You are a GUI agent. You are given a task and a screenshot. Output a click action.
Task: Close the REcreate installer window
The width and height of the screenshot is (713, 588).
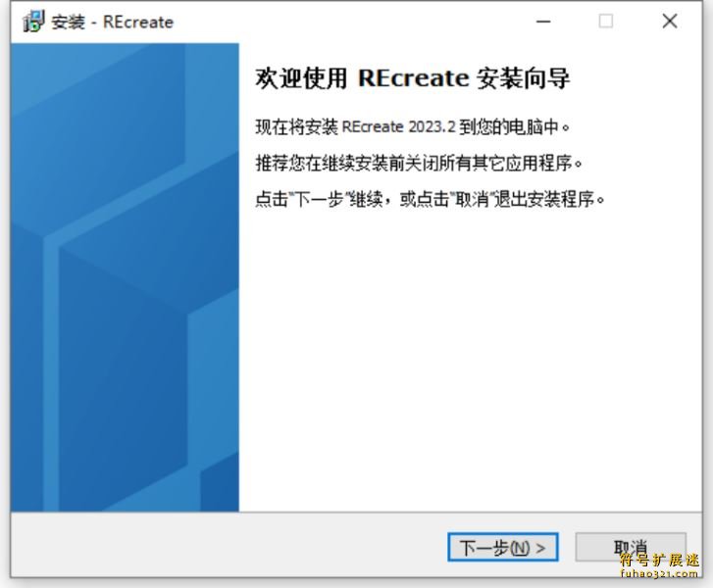coord(670,22)
